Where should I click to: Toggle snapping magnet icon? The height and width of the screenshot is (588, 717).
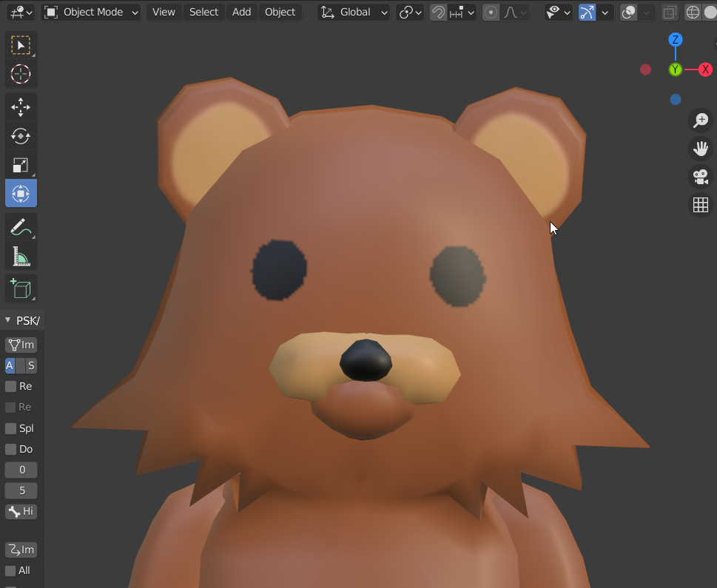(438, 13)
